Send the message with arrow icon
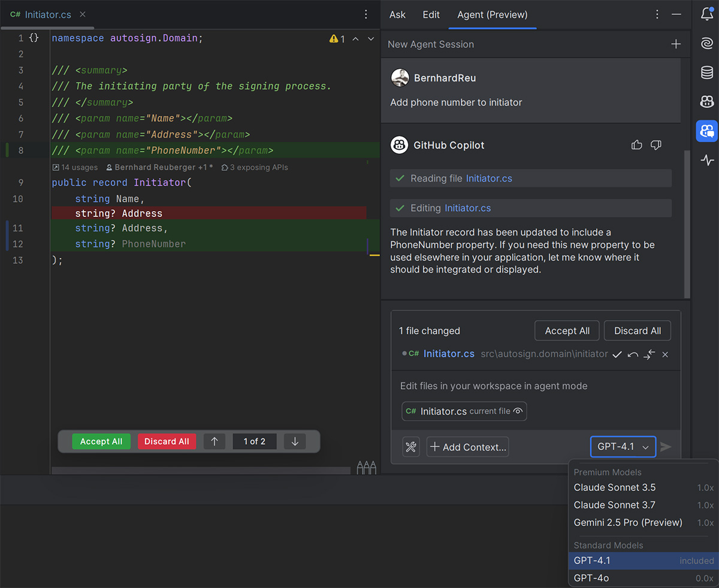Viewport: 719px width, 588px height. click(x=666, y=447)
